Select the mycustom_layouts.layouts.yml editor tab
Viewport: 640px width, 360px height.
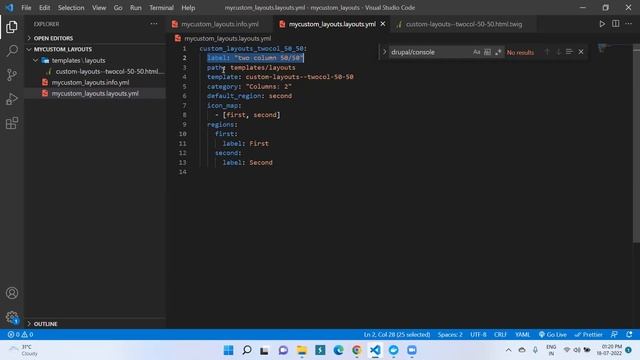coord(332,24)
